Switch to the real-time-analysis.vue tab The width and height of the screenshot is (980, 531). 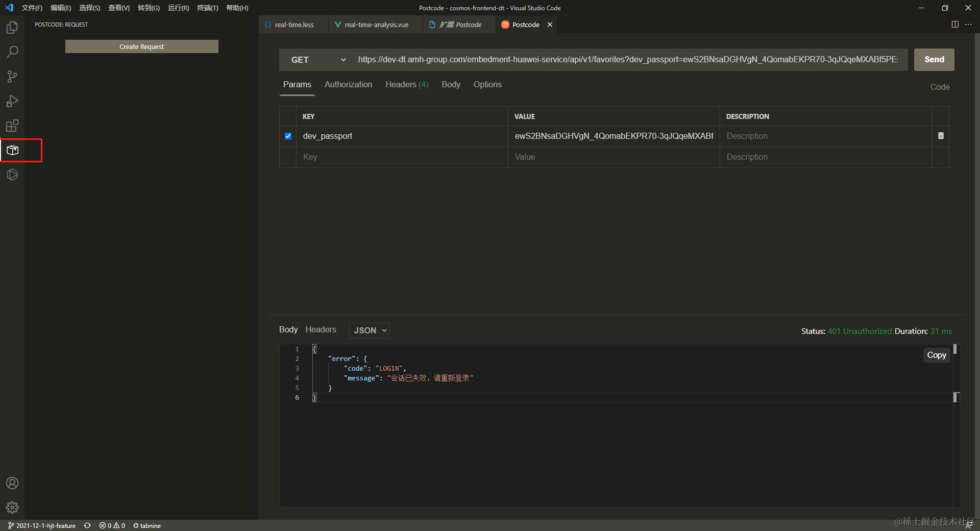pyautogui.click(x=376, y=25)
